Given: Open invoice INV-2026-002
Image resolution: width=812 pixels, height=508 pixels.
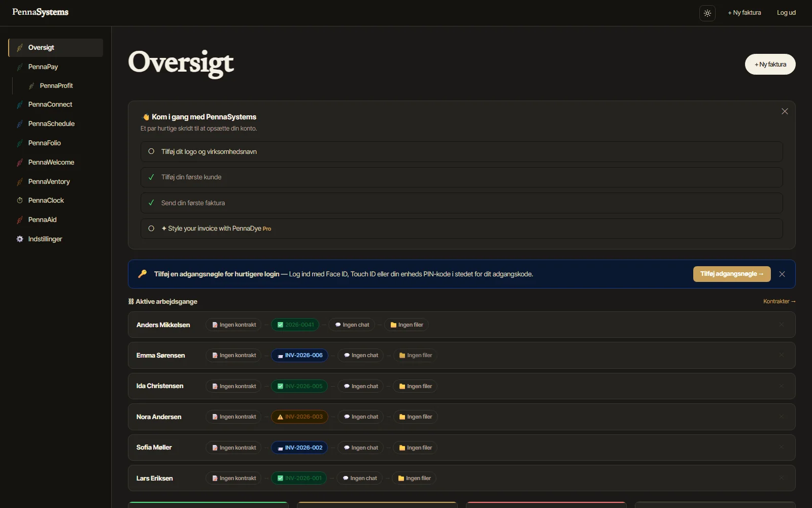Looking at the screenshot, I should [x=299, y=448].
